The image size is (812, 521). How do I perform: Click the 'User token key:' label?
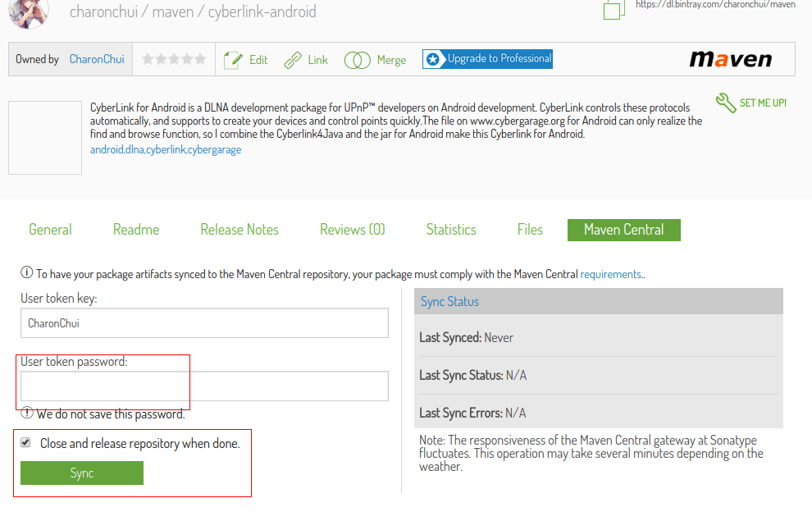(x=58, y=299)
